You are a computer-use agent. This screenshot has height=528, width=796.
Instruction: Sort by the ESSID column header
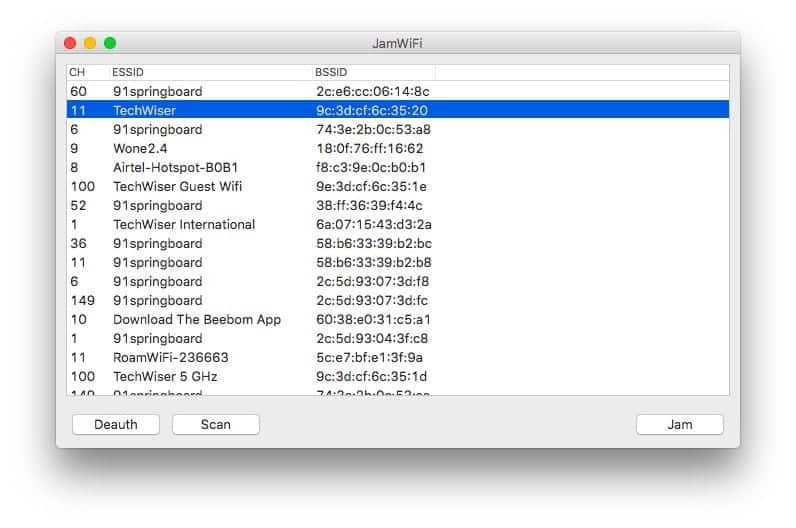[x=211, y=72]
